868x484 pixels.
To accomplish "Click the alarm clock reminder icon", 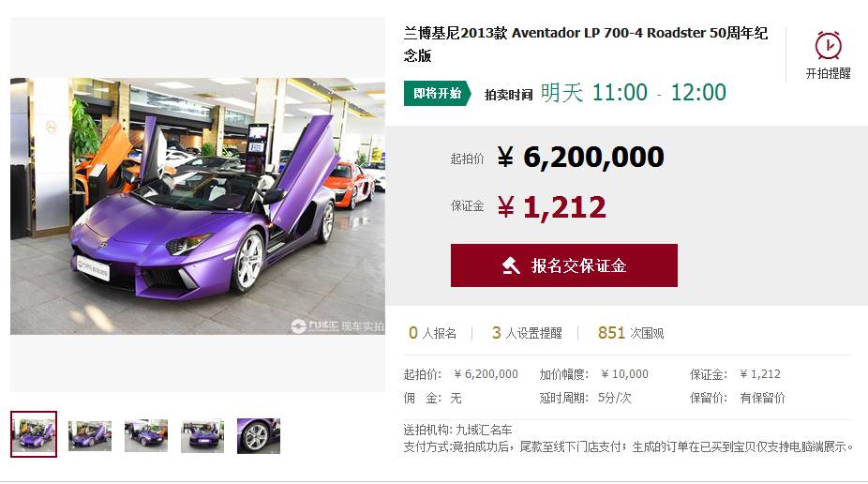I will click(828, 45).
